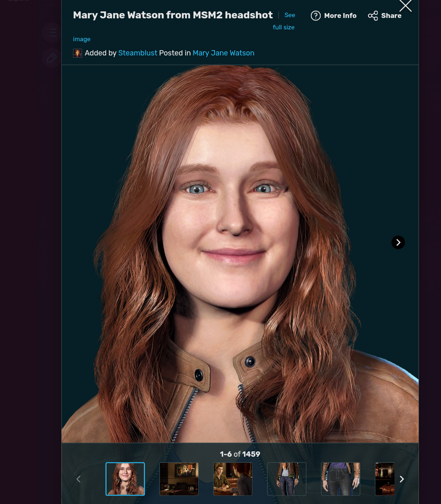Image resolution: width=441 pixels, height=504 pixels.
Task: Select the dark room interior thumbnail
Action: pyautogui.click(x=179, y=479)
